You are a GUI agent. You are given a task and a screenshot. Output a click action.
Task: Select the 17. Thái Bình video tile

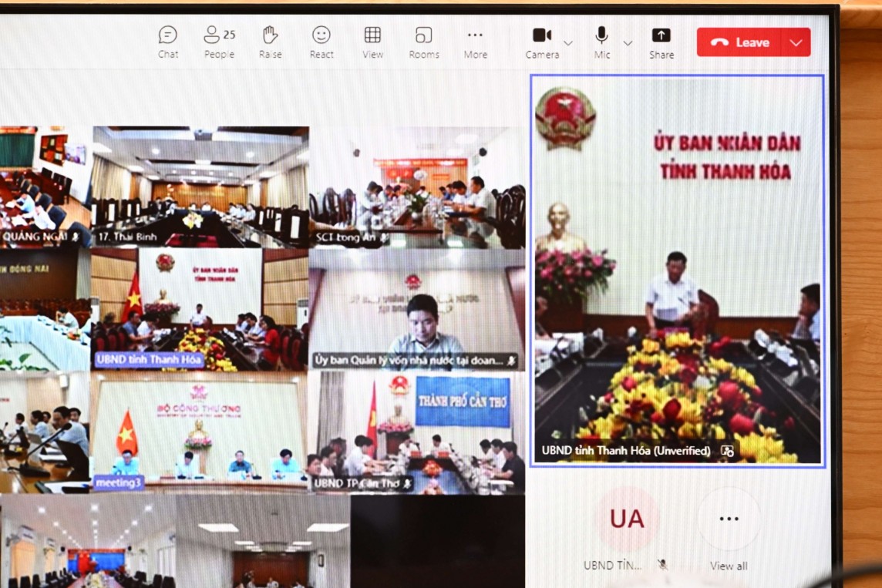[200, 186]
